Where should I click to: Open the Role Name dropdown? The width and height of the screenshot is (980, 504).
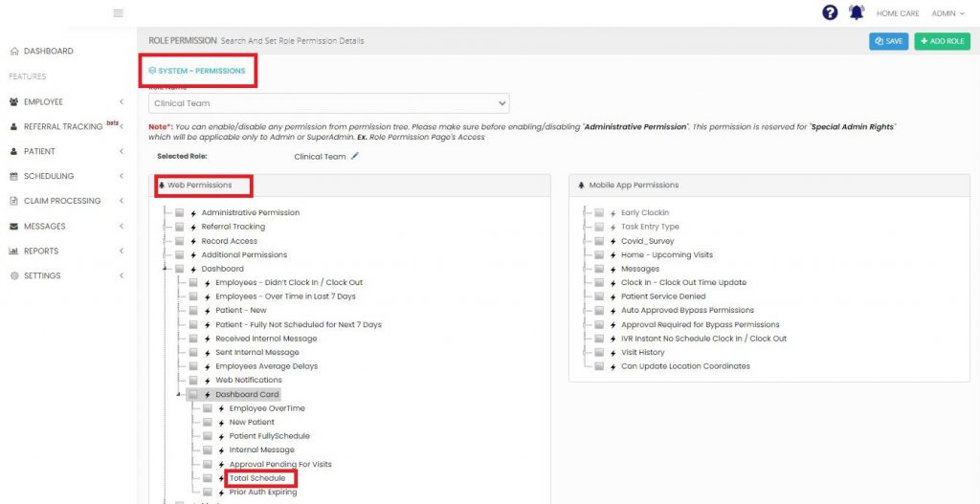(x=329, y=103)
